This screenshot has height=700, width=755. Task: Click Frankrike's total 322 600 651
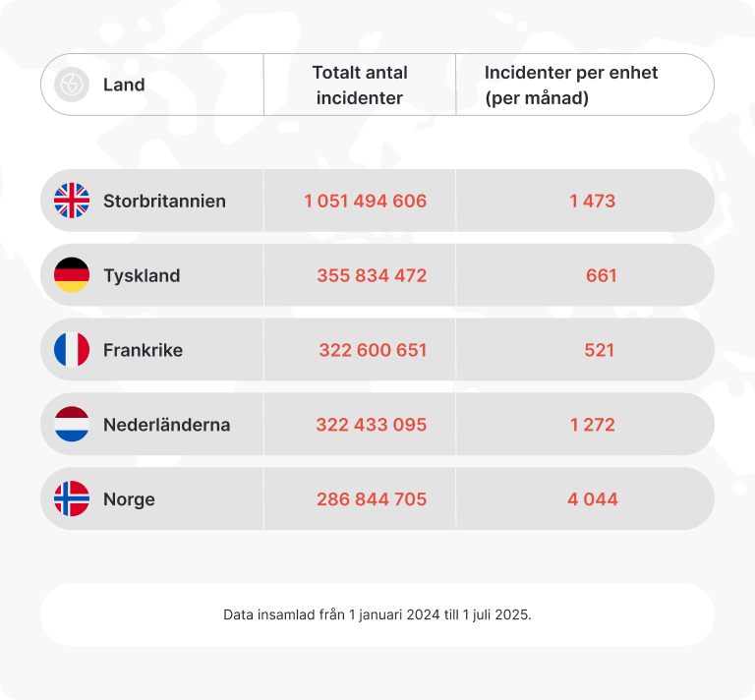pos(373,350)
